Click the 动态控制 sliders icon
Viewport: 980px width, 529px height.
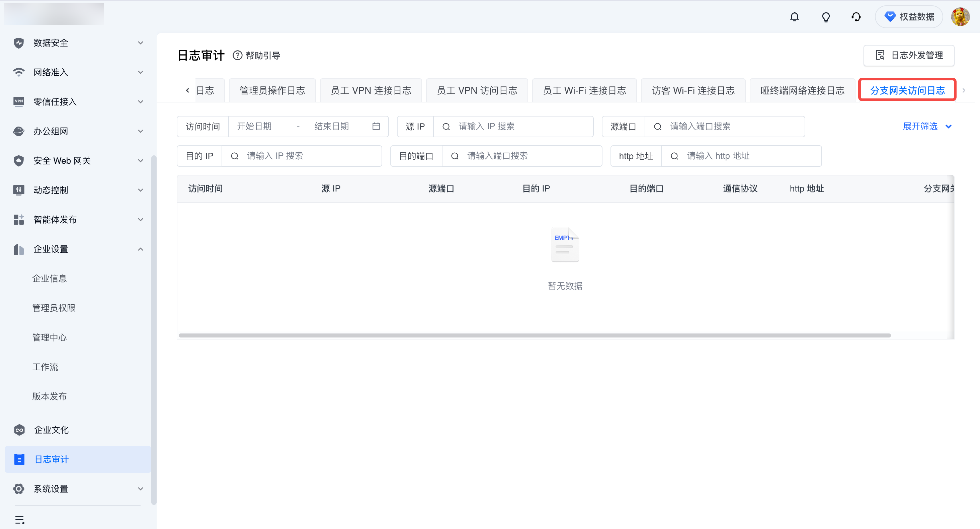[x=19, y=190]
